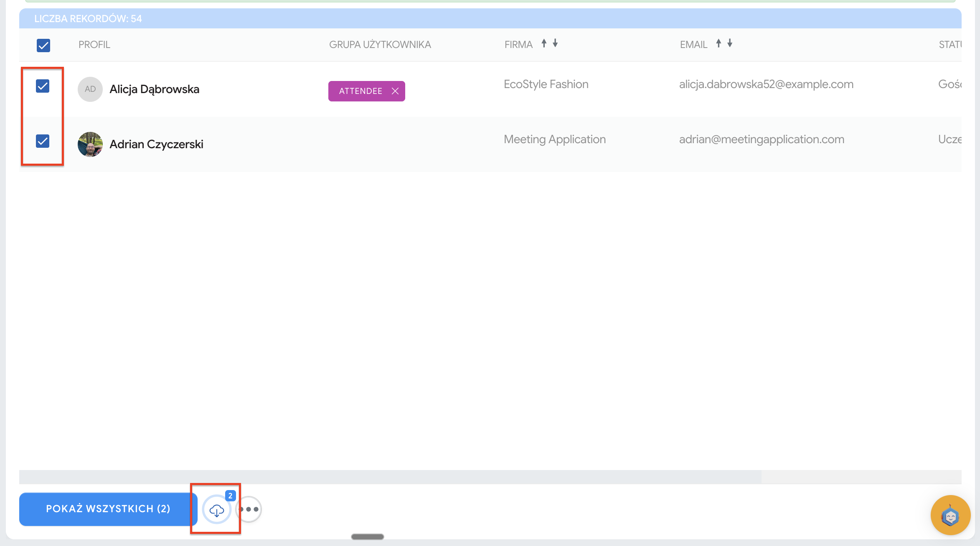Sort Email column descending arrow
This screenshot has height=546, width=980.
pyautogui.click(x=730, y=43)
